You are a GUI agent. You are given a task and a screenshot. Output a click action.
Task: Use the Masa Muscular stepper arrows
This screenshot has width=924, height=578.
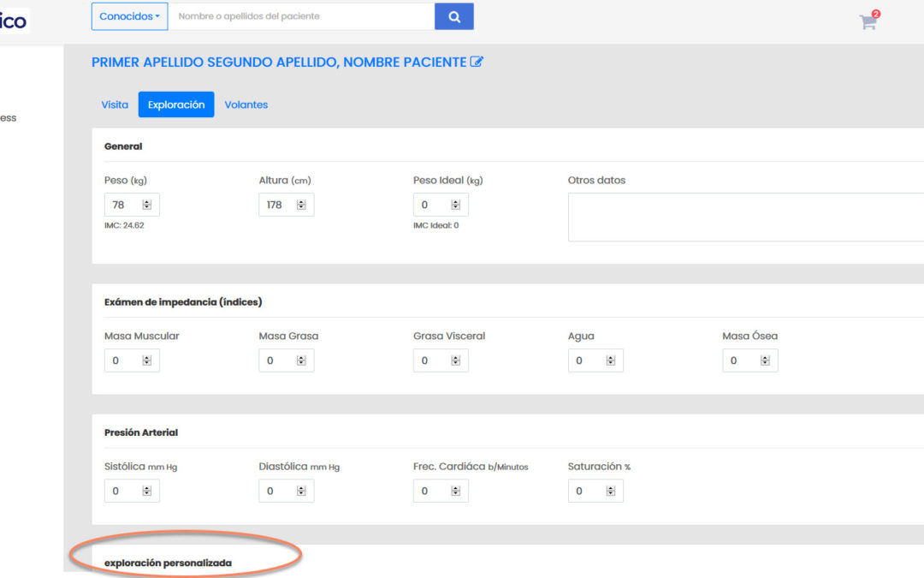click(147, 361)
